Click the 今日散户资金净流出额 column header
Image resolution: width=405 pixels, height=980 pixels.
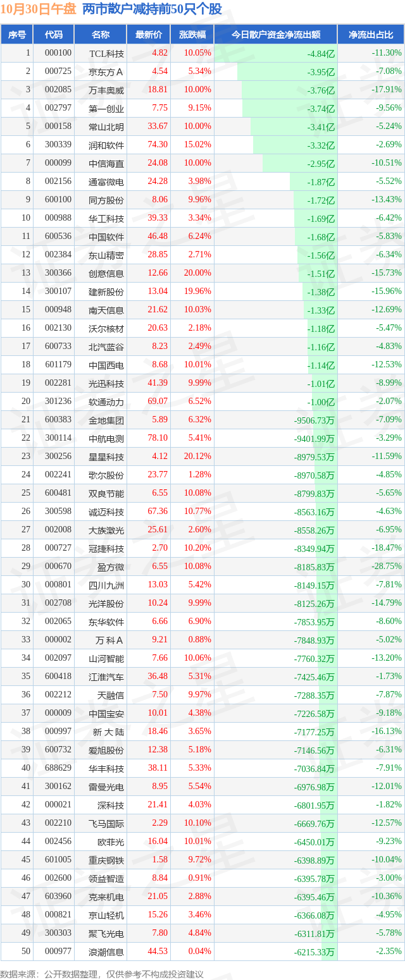coord(275,35)
